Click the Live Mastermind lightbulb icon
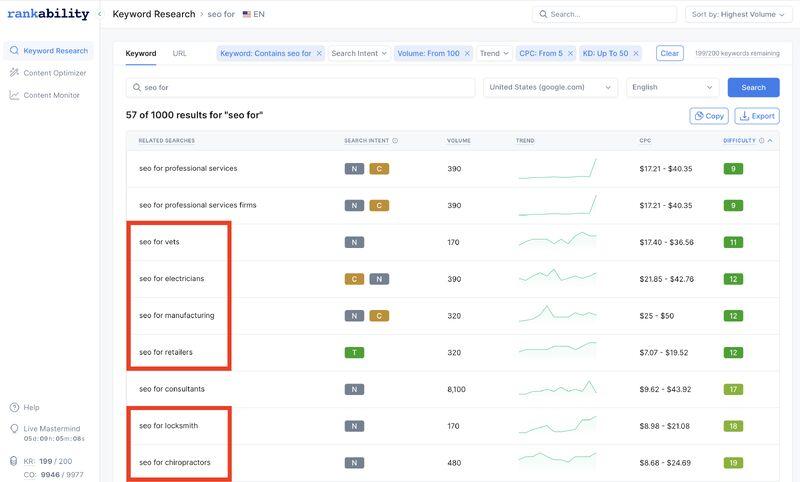800x482 pixels. click(14, 429)
